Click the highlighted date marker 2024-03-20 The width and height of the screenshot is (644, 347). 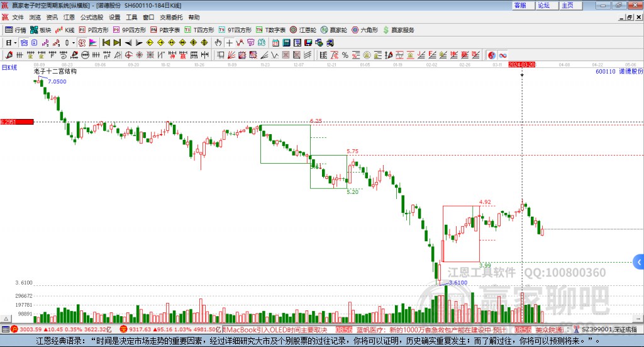click(521, 64)
